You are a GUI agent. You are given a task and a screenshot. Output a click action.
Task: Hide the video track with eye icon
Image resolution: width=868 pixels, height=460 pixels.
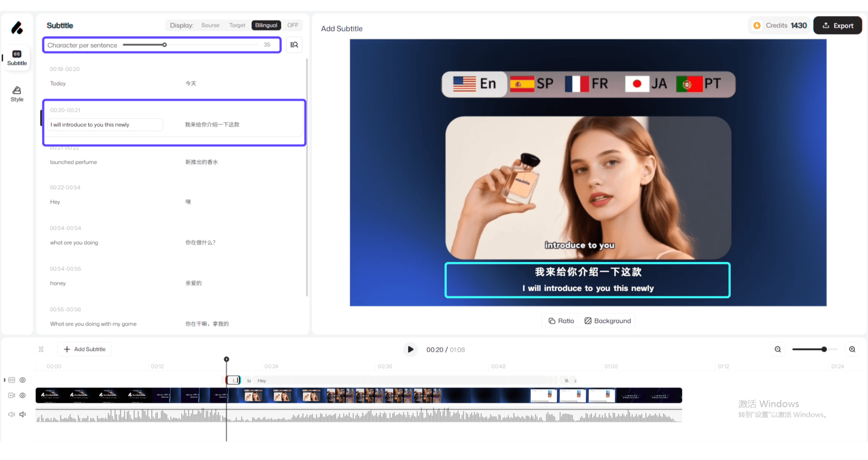point(23,395)
